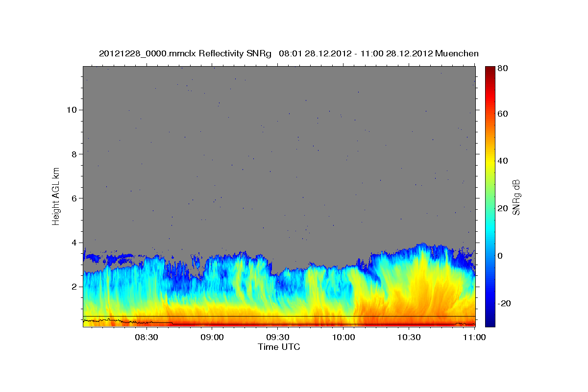Click the SNRg dB colorbar label

click(x=516, y=197)
